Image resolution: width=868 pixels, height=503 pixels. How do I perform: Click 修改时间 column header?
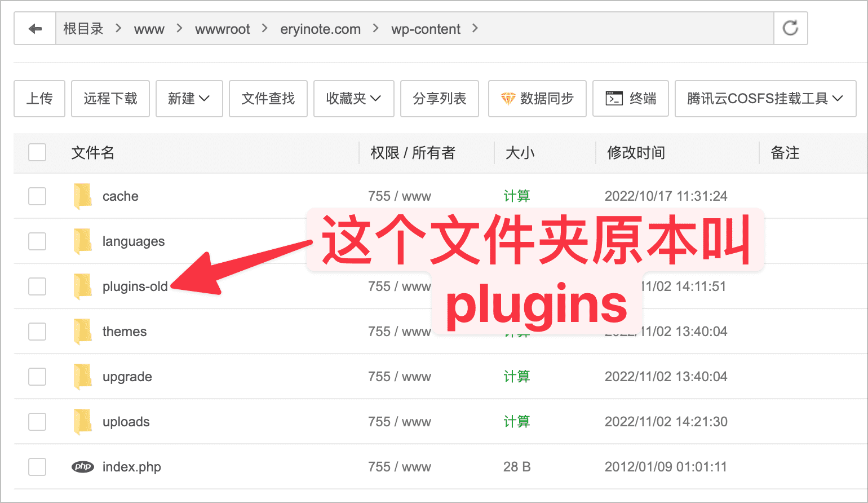[636, 152]
